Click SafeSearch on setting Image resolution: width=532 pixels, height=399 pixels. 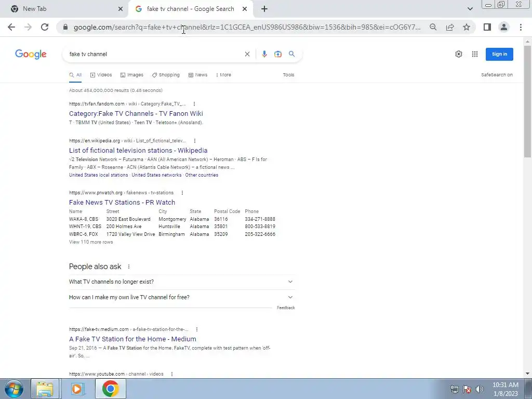tap(497, 75)
